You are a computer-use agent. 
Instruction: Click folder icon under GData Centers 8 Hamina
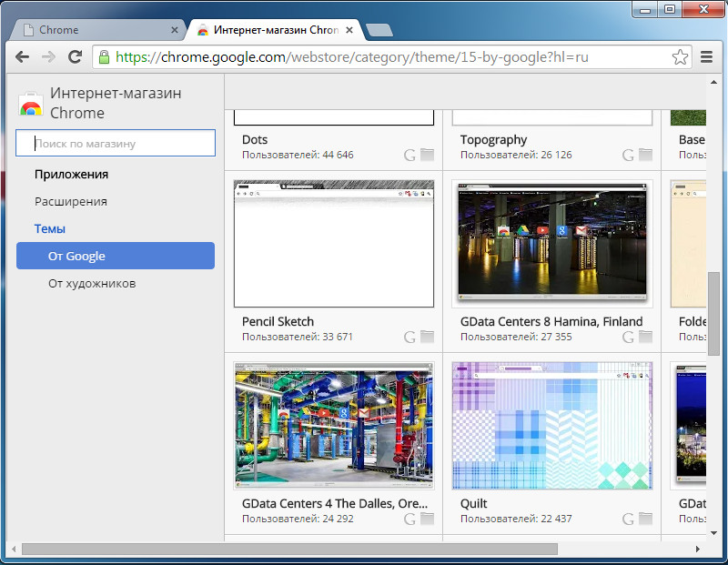coord(645,337)
